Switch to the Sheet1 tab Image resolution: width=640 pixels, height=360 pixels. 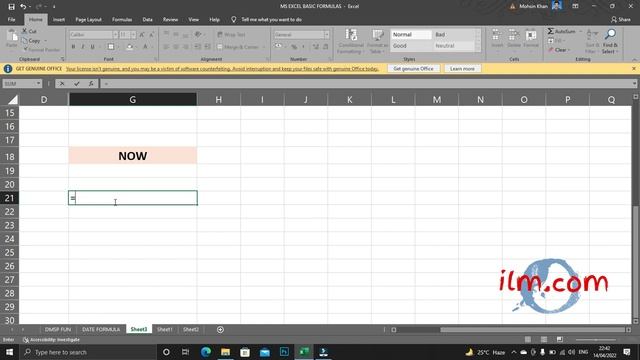pos(165,329)
